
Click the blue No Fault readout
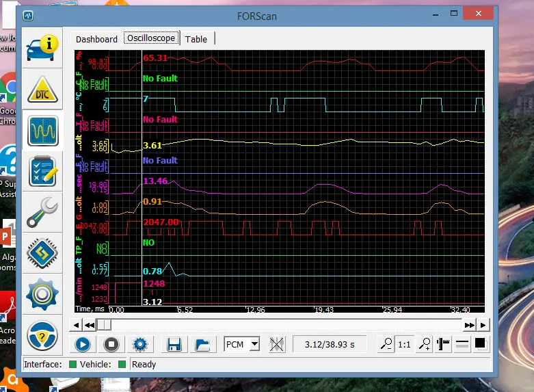(160, 160)
